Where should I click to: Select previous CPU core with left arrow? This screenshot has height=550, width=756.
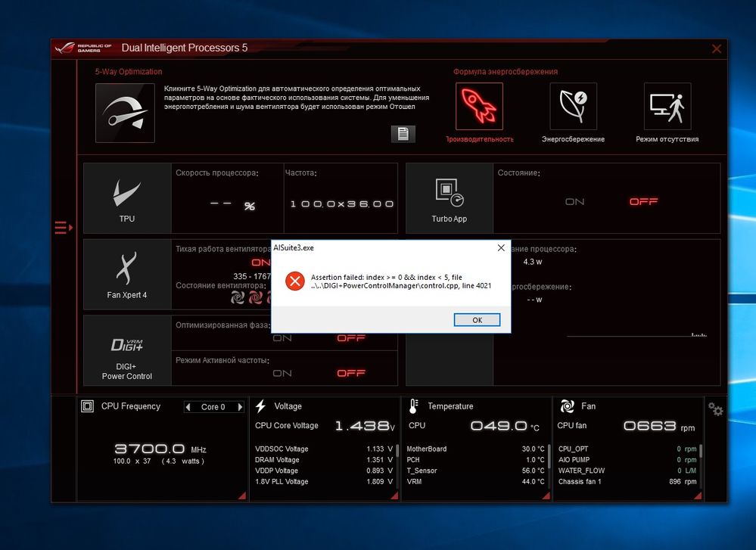point(188,407)
